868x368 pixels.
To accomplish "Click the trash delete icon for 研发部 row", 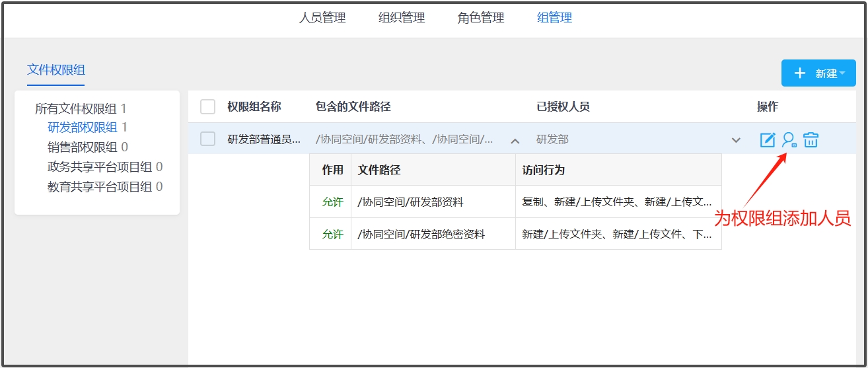I will coord(811,140).
